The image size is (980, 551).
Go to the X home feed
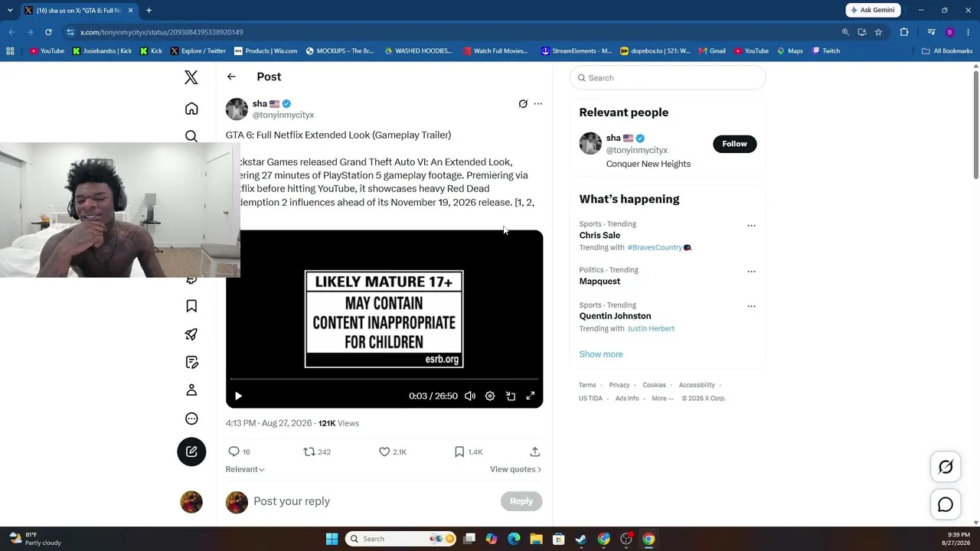point(191,109)
